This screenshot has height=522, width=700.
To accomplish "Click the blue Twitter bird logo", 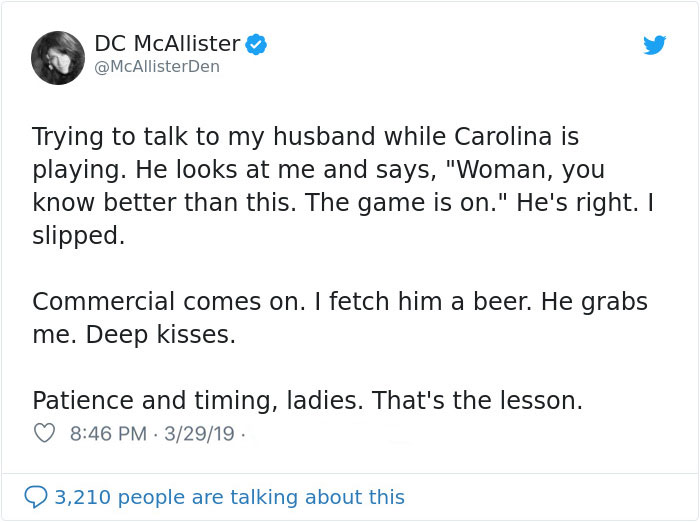I will click(x=655, y=45).
